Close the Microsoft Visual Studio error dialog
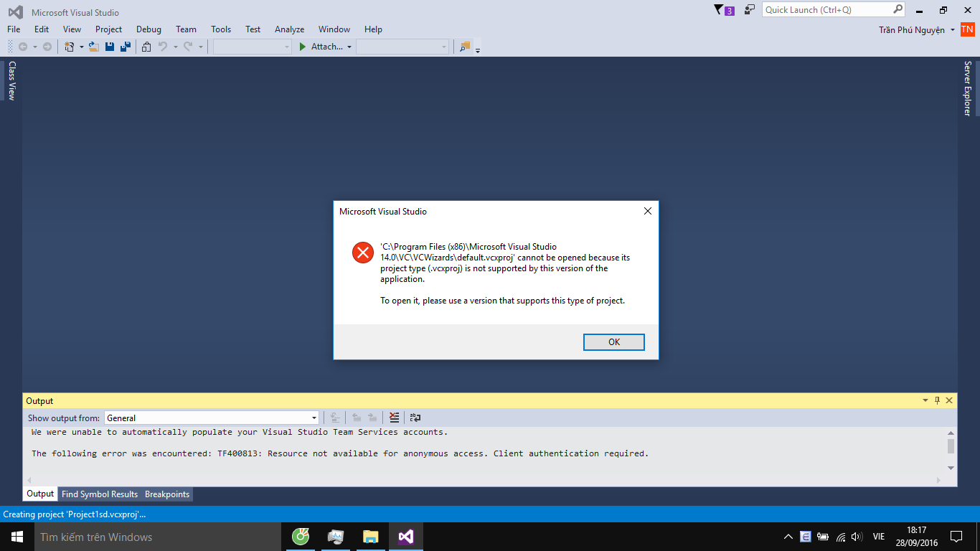 pos(647,211)
